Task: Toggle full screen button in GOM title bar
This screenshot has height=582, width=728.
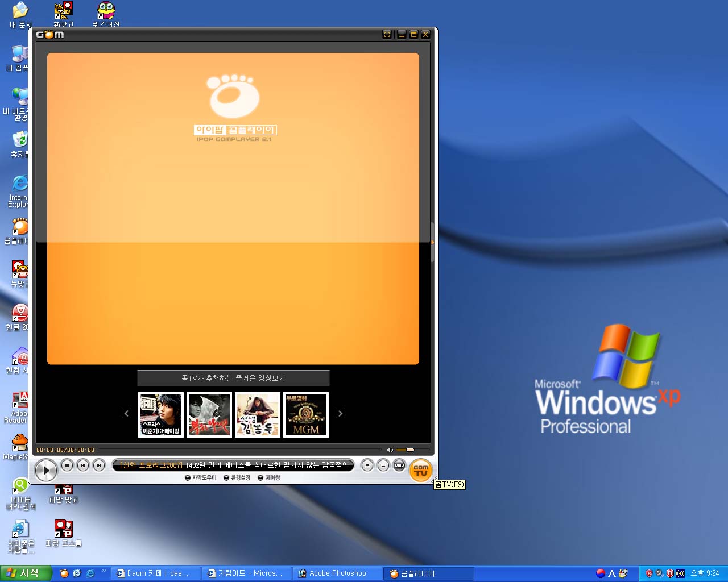Action: tap(387, 35)
